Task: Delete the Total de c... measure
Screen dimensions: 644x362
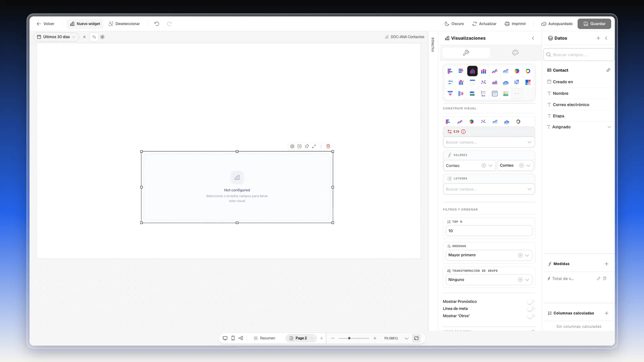Action: pyautogui.click(x=605, y=279)
